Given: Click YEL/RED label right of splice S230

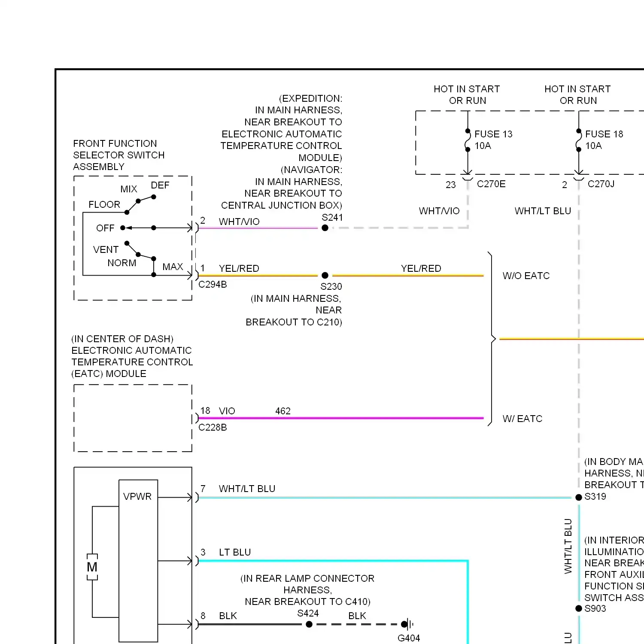Looking at the screenshot, I should pyautogui.click(x=421, y=268).
